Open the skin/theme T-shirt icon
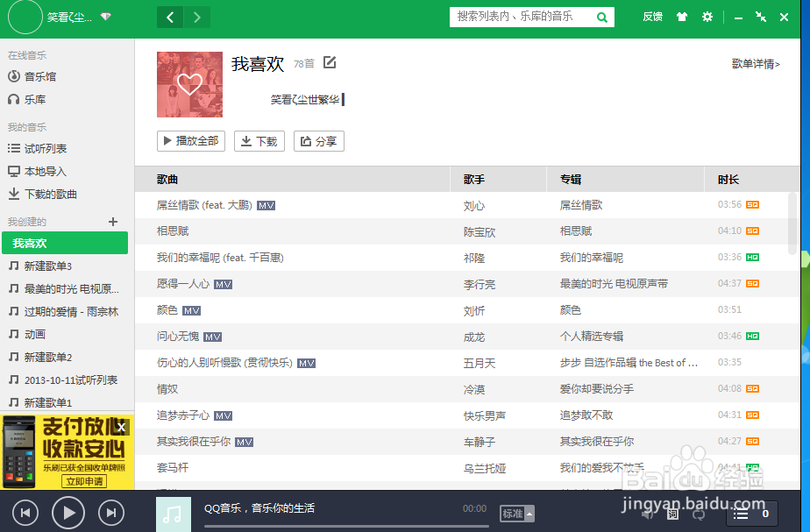The width and height of the screenshot is (810, 532). coord(681,16)
